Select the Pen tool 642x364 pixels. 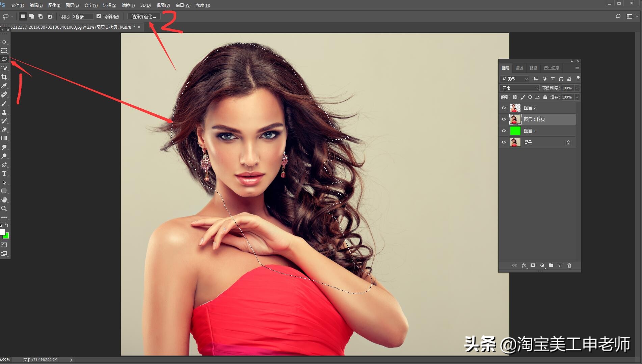(4, 165)
